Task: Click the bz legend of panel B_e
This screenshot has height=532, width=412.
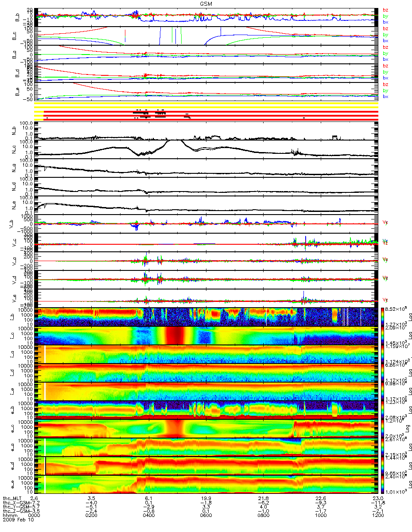Action: tap(385, 84)
